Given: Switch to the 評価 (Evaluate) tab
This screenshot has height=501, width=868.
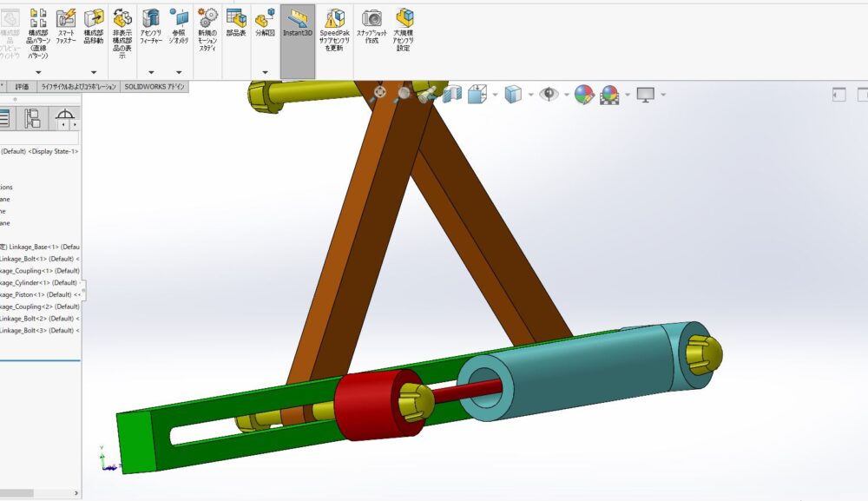Looking at the screenshot, I should pyautogui.click(x=22, y=86).
